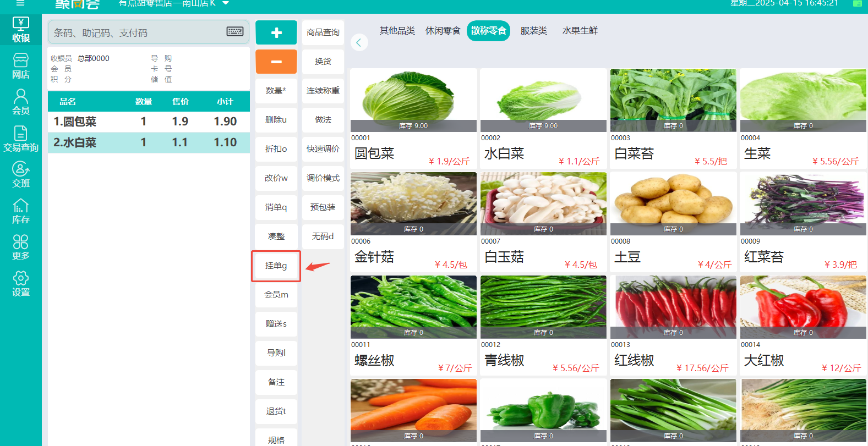Switch to 水果生鲜 category tab
The image size is (868, 446).
pyautogui.click(x=580, y=31)
